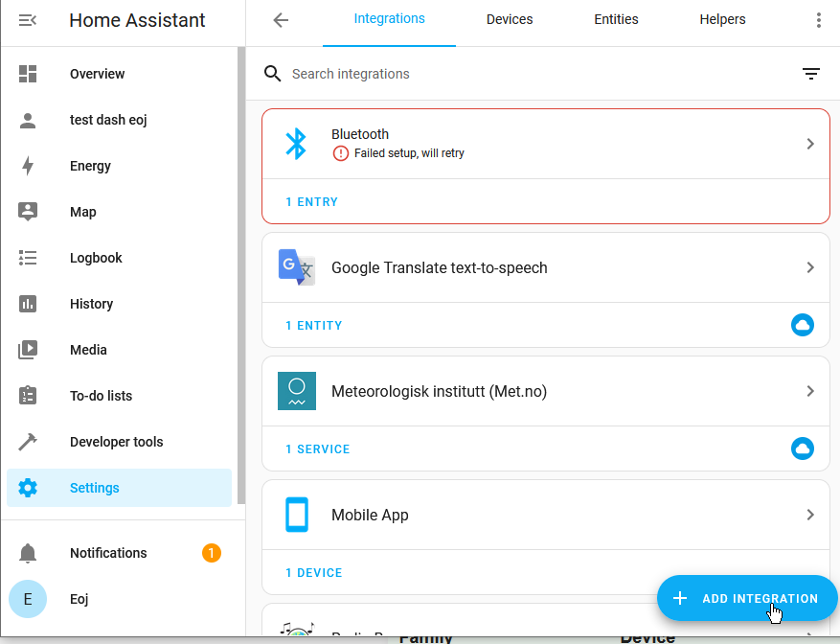Open To-do lists from the sidebar
Screen dimensions: 840x644
[119, 396]
